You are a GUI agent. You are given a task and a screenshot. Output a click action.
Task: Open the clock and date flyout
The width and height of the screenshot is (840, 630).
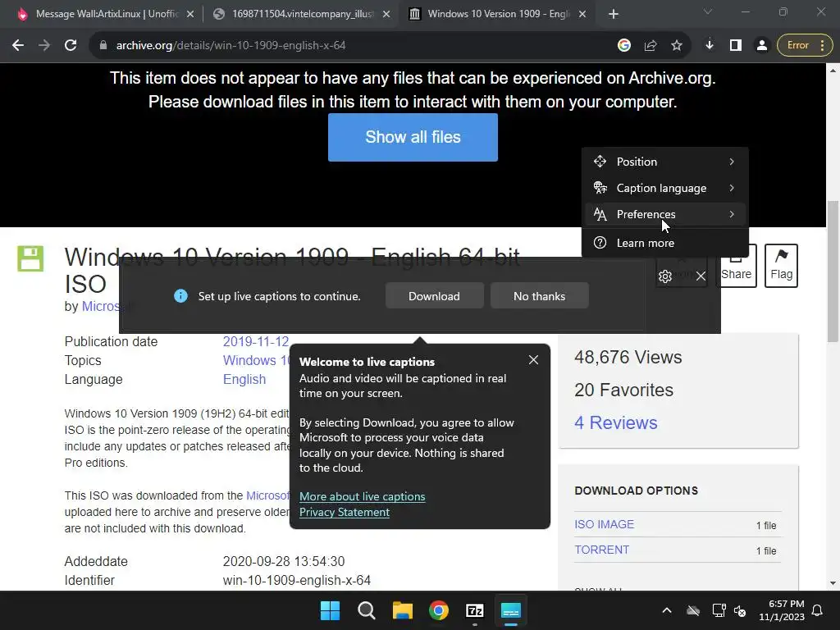click(782, 610)
